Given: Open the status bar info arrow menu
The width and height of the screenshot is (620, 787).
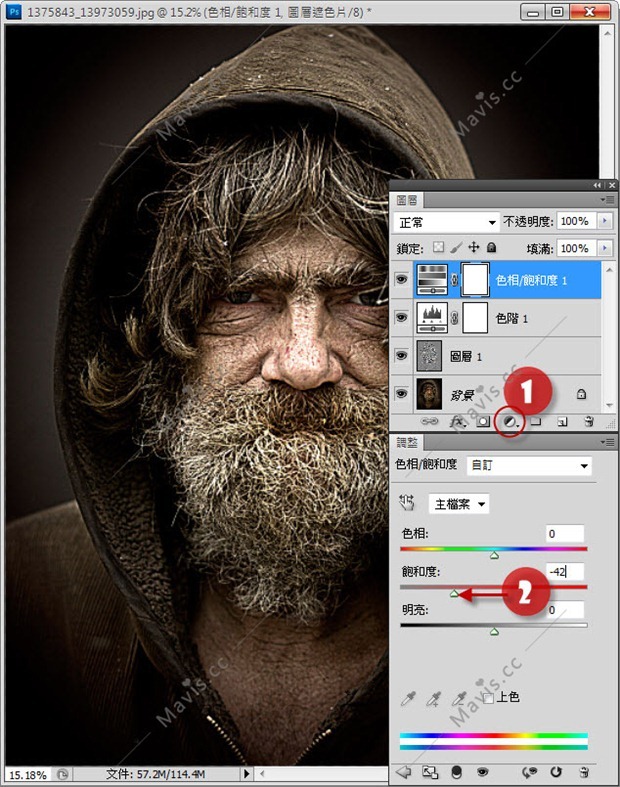Looking at the screenshot, I should [246, 774].
